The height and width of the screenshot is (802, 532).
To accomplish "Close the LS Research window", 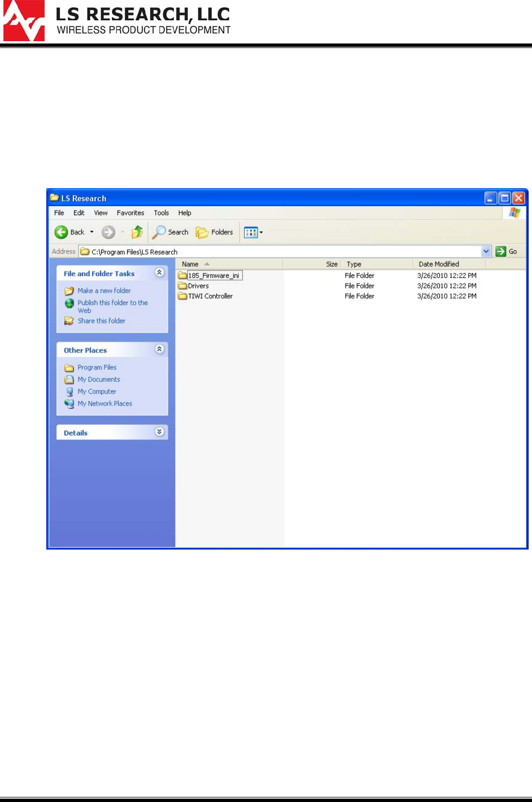I will 518,198.
